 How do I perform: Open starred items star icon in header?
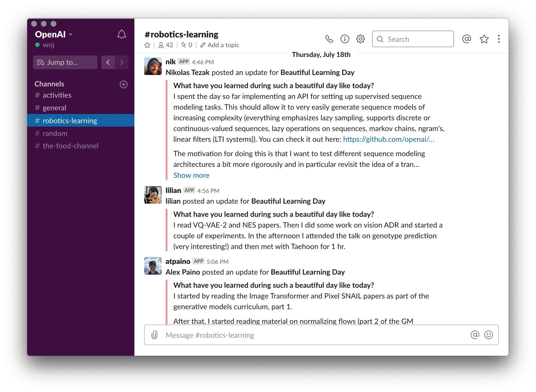[x=484, y=39]
